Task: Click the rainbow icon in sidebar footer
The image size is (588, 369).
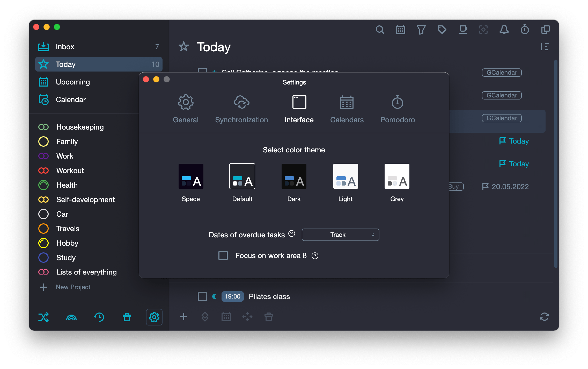Action: click(71, 317)
